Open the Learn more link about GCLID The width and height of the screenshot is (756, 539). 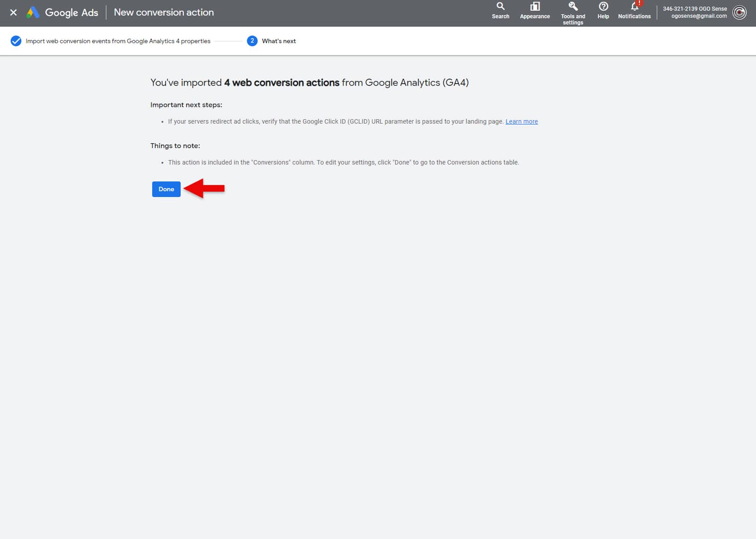point(522,121)
